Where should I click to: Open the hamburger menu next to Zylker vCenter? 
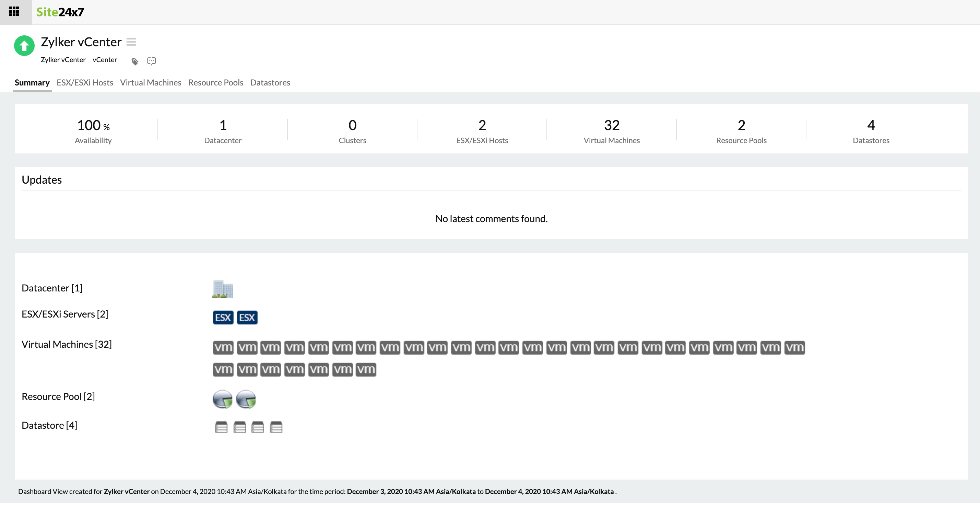(131, 42)
